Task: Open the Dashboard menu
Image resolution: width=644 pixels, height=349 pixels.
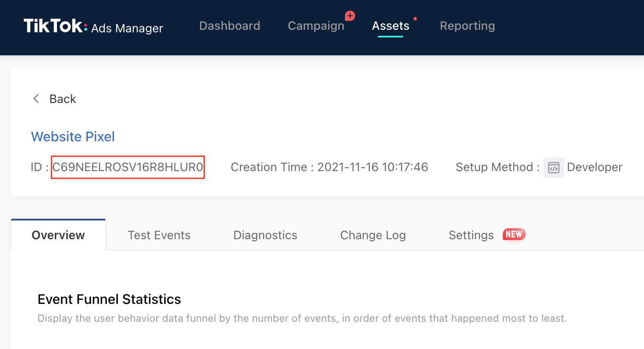Action: tap(230, 26)
